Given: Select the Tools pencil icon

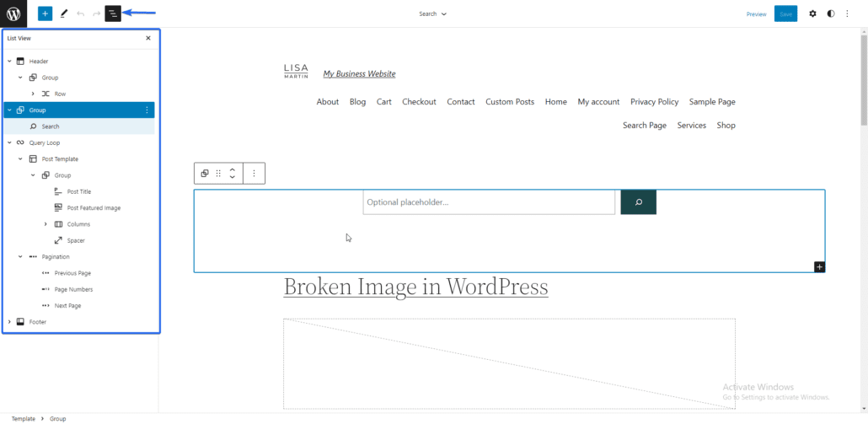Looking at the screenshot, I should coord(63,13).
